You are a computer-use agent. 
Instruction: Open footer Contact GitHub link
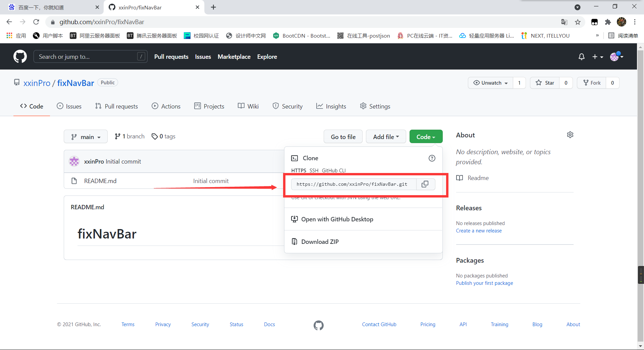(x=379, y=324)
